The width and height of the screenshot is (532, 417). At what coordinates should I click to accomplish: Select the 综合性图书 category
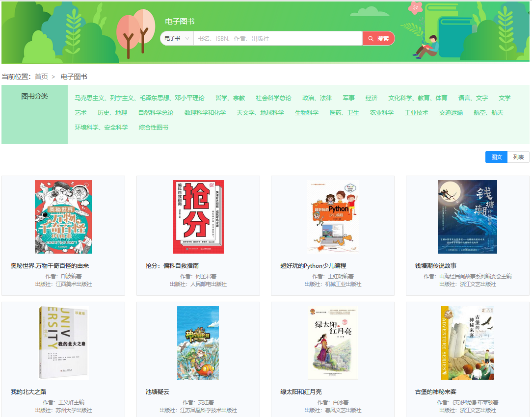pyautogui.click(x=153, y=127)
